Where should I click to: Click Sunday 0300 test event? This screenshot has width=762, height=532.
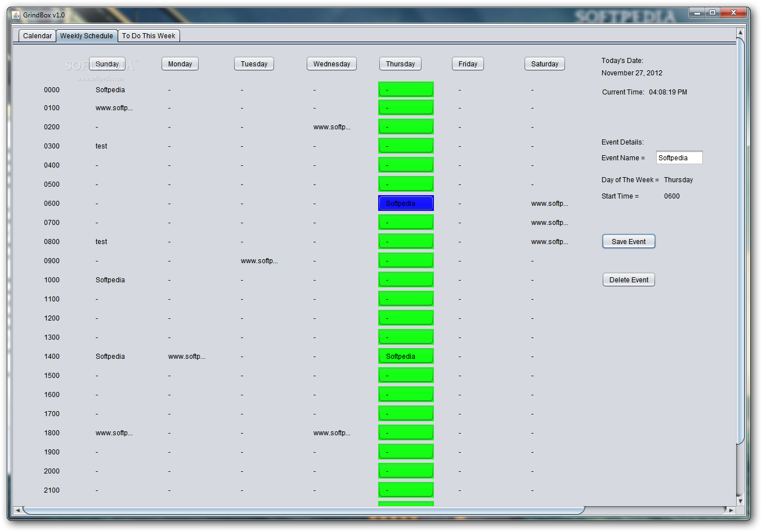(101, 146)
